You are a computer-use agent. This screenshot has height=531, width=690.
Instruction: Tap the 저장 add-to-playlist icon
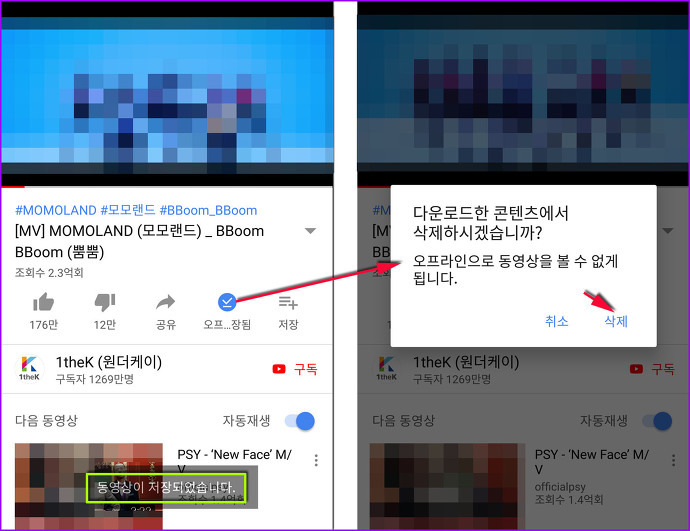pyautogui.click(x=288, y=303)
